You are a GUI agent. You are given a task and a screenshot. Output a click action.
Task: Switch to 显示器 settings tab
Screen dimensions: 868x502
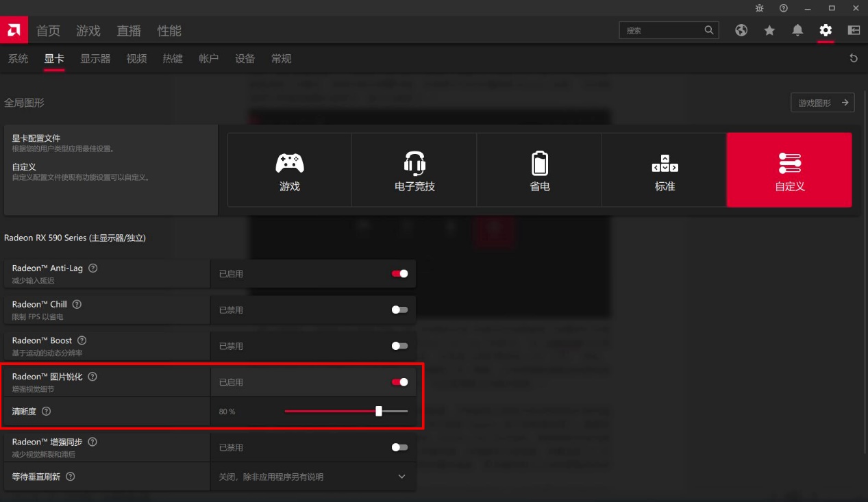(95, 59)
